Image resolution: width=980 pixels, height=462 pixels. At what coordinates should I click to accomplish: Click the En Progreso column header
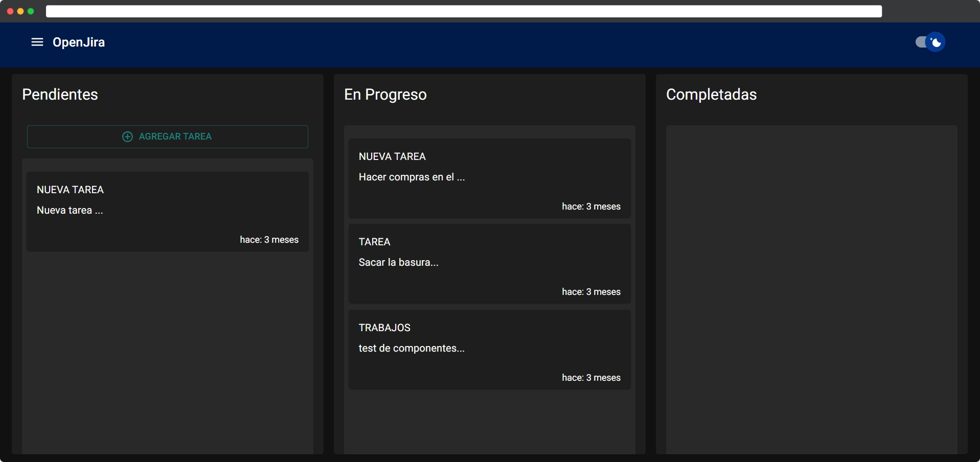pos(385,95)
